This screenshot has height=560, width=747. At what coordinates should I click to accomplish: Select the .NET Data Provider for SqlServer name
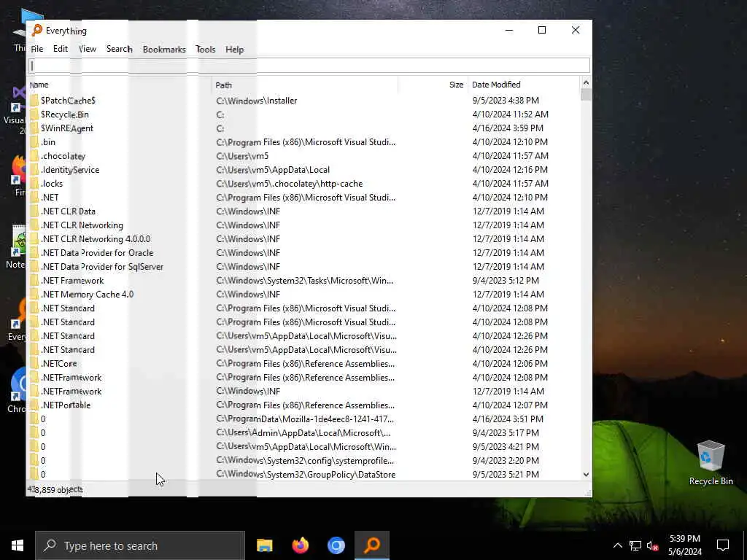102,267
